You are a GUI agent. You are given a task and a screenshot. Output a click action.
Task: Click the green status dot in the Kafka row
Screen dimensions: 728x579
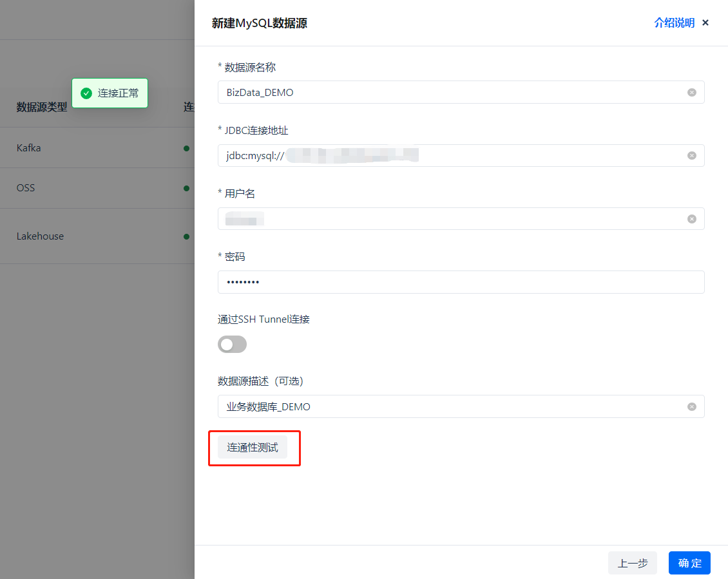pyautogui.click(x=186, y=148)
